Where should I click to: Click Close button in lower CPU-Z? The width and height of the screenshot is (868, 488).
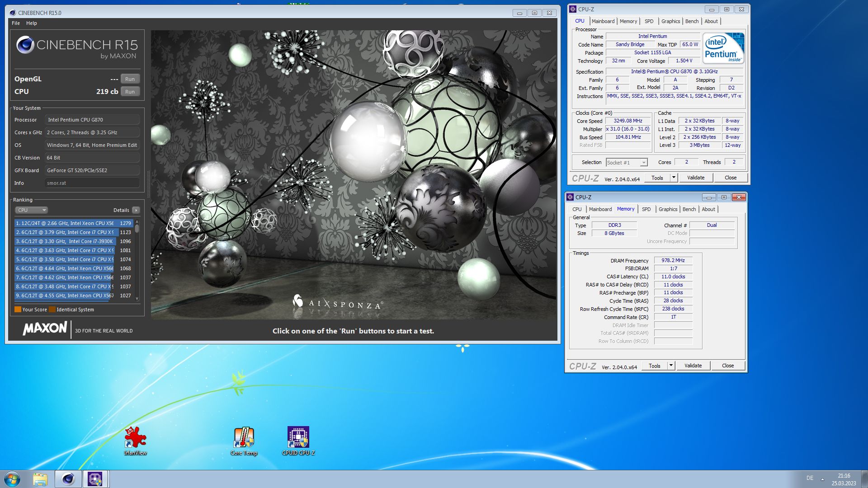(728, 366)
